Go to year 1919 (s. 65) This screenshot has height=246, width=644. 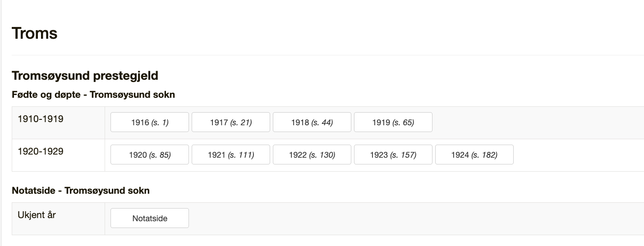pyautogui.click(x=393, y=122)
